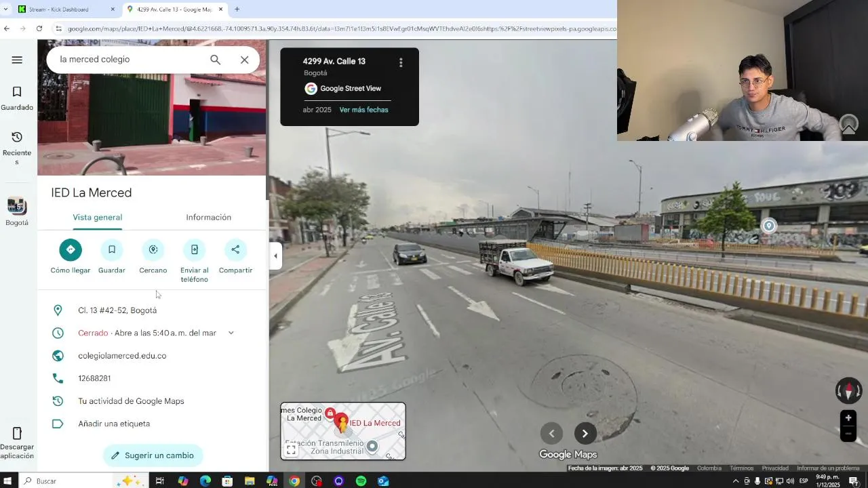Click Sugerir un cambio button
The image size is (868, 488).
click(x=153, y=455)
